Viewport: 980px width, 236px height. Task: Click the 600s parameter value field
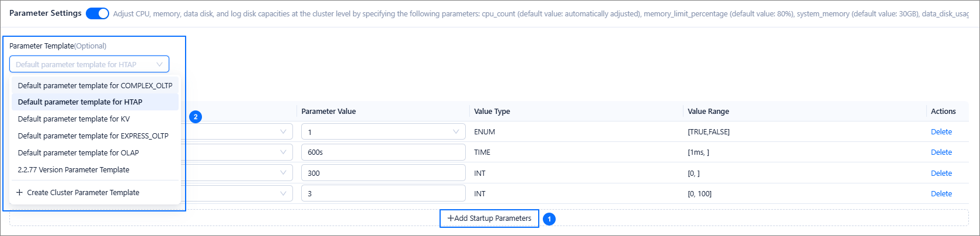click(x=383, y=152)
